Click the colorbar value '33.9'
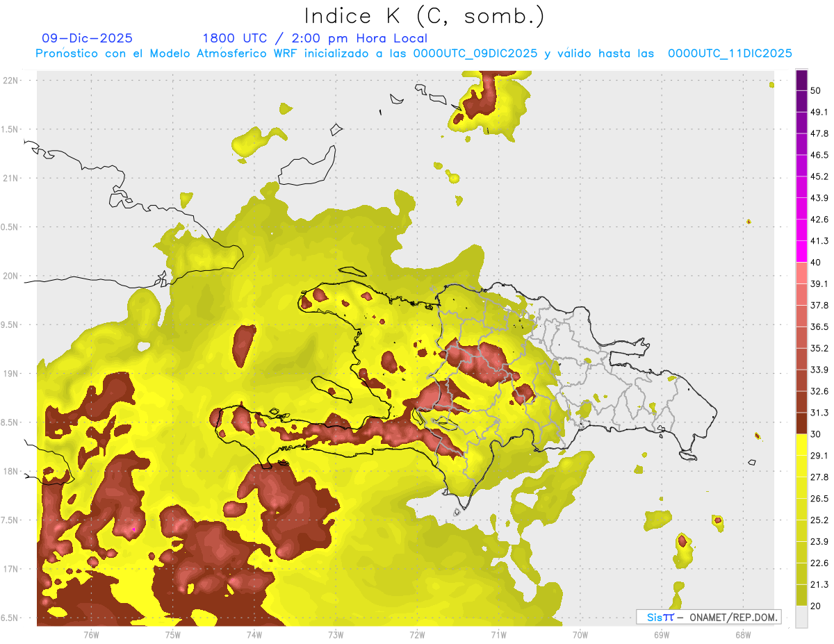The height and width of the screenshot is (644, 834). [x=819, y=370]
